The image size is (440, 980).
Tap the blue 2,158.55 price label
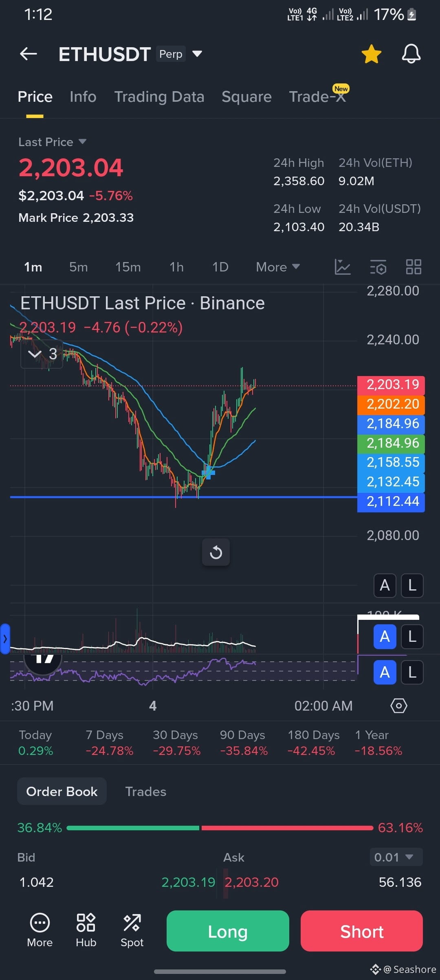click(391, 463)
